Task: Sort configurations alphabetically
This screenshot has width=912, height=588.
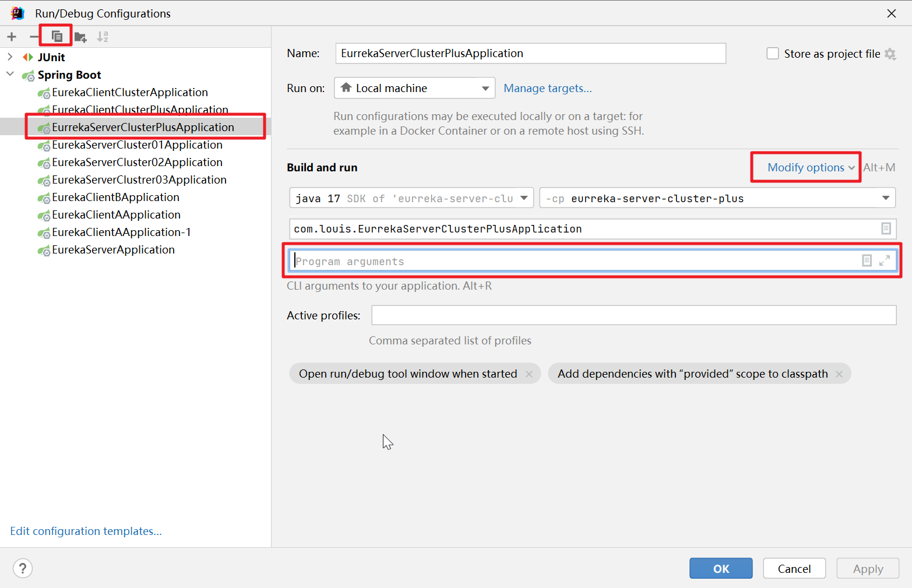Action: 103,37
